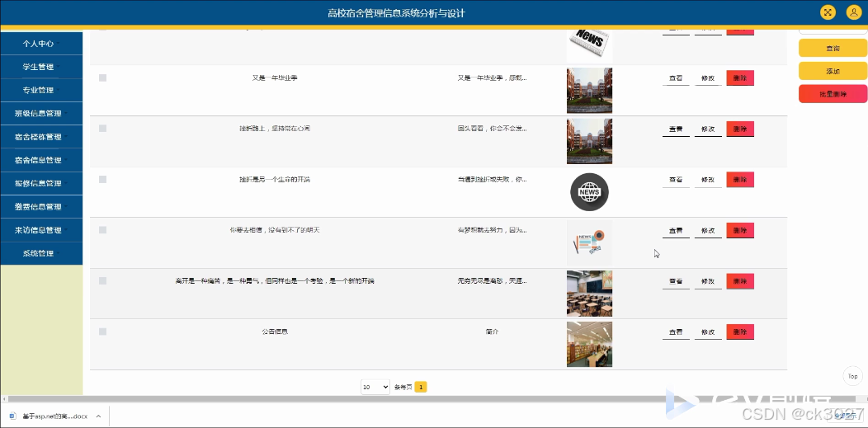The image size is (868, 428).
Task: Click 查看 for 公告信息
Action: point(676,332)
